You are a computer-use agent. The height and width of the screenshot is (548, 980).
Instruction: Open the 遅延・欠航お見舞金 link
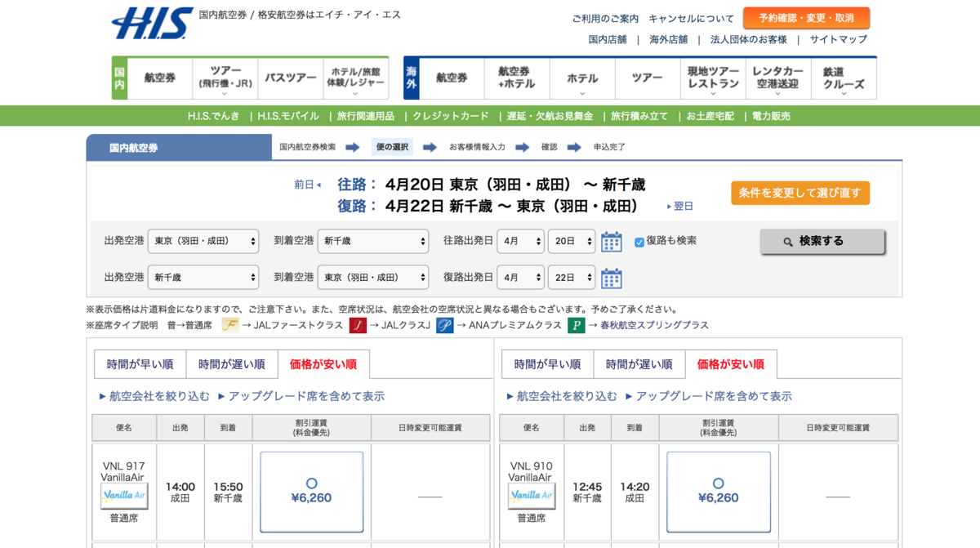click(550, 116)
